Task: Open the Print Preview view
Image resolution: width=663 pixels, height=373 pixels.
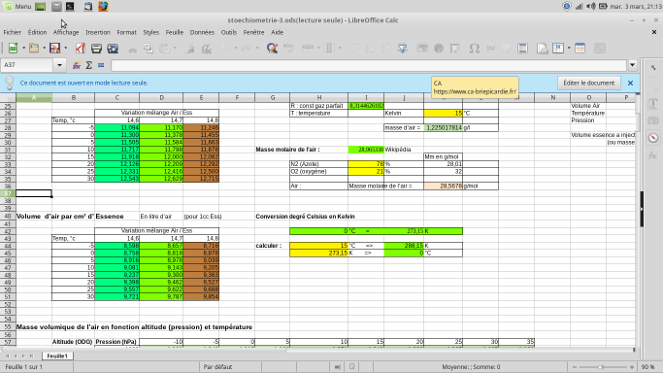Action: [112, 48]
